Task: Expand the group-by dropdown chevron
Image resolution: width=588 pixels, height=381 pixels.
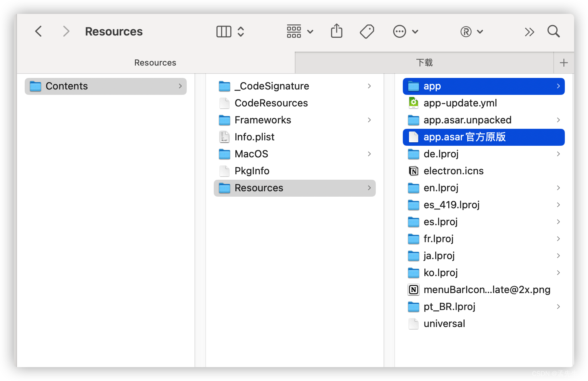Action: [x=310, y=32]
